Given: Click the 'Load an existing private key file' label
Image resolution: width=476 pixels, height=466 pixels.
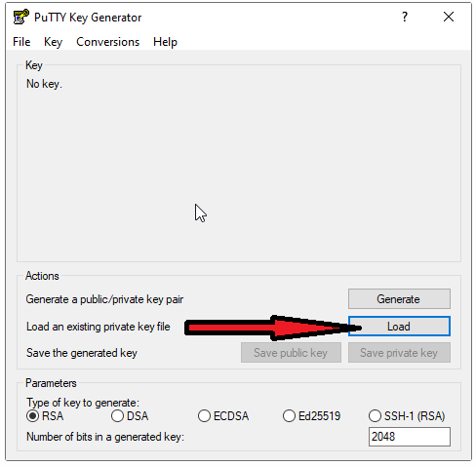Looking at the screenshot, I should (99, 327).
